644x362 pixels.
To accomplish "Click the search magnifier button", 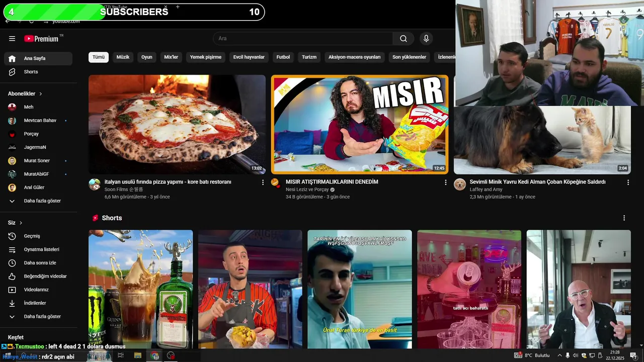I will click(404, 39).
